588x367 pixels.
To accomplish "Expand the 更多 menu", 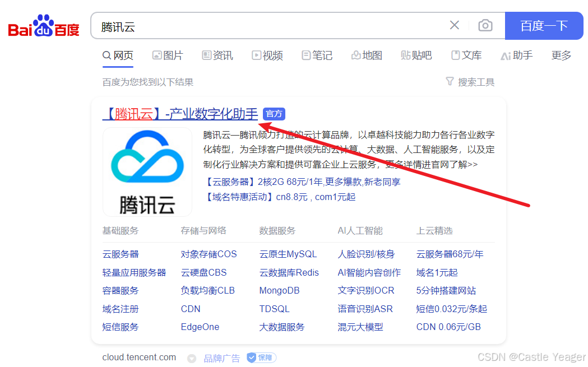I will click(562, 55).
